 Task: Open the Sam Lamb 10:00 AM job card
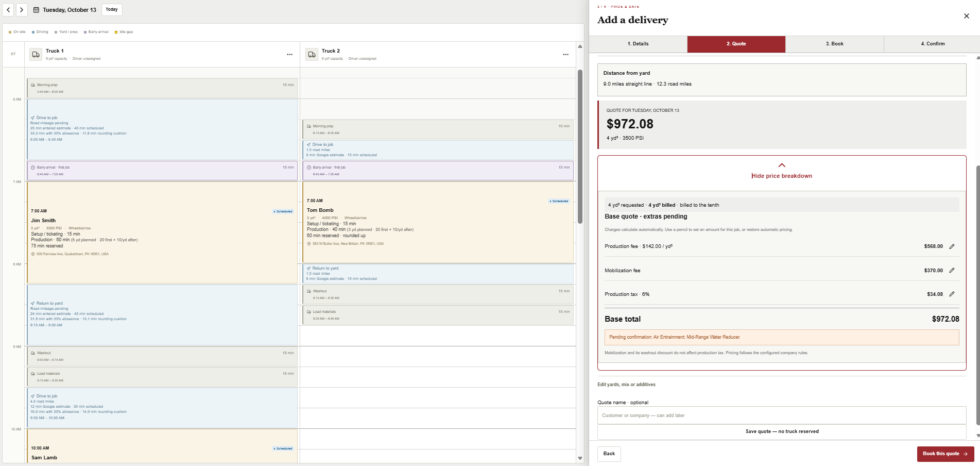162,446
